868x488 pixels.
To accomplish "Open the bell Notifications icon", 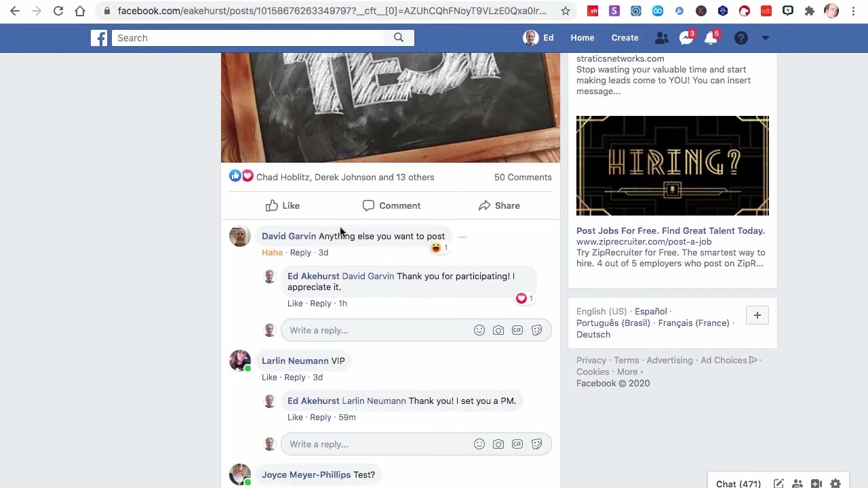I will tap(711, 38).
